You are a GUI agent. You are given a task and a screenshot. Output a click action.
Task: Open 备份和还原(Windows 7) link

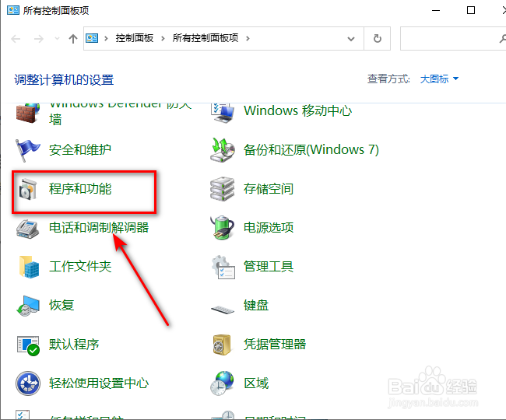click(x=311, y=150)
